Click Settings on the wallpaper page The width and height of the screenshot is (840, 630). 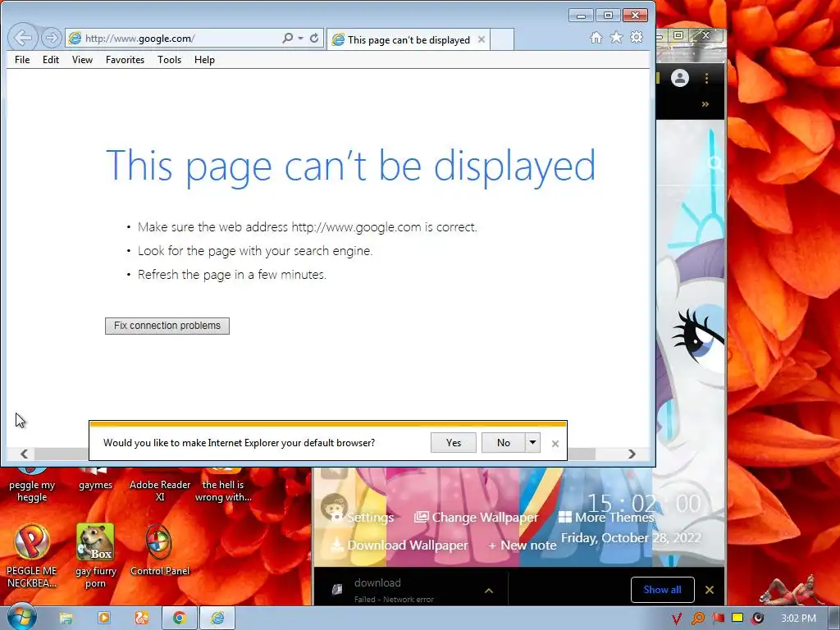(363, 517)
